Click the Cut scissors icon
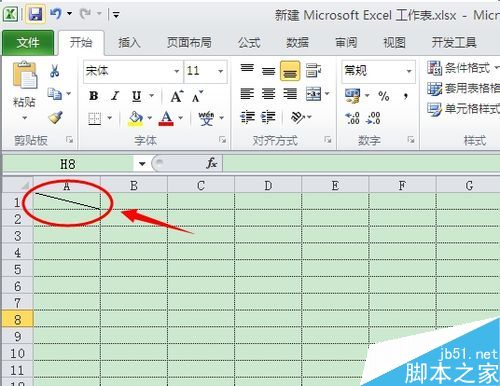Screen dimensions: 500x386 [55, 71]
